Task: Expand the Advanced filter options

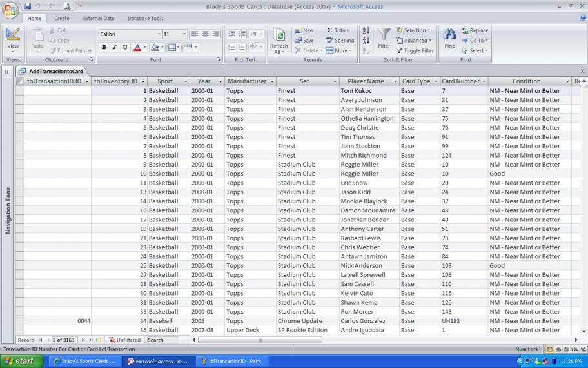Action: (414, 41)
